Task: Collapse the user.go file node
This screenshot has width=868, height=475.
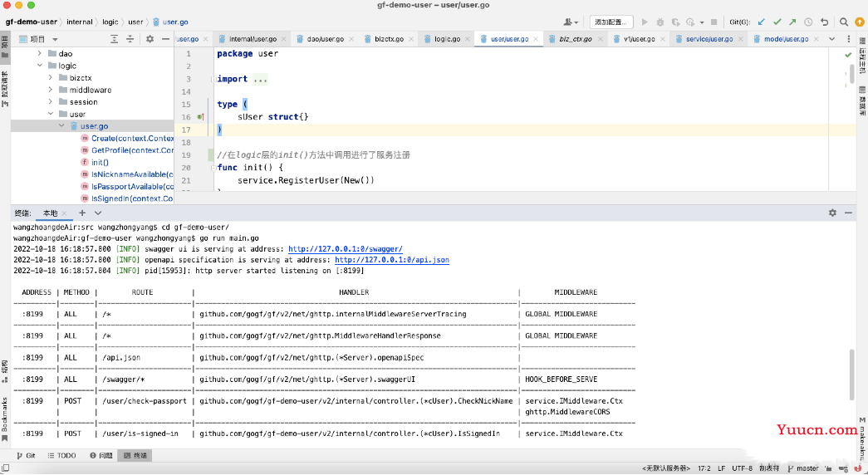Action: coord(61,126)
